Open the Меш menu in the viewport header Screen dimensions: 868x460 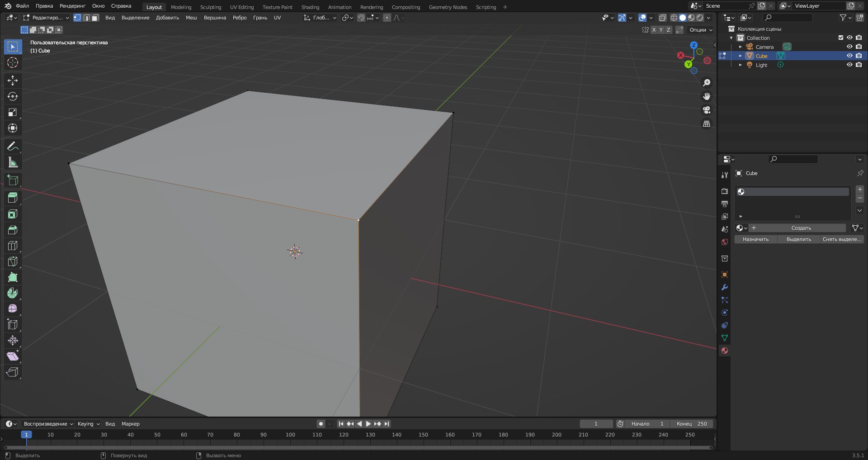tap(191, 18)
